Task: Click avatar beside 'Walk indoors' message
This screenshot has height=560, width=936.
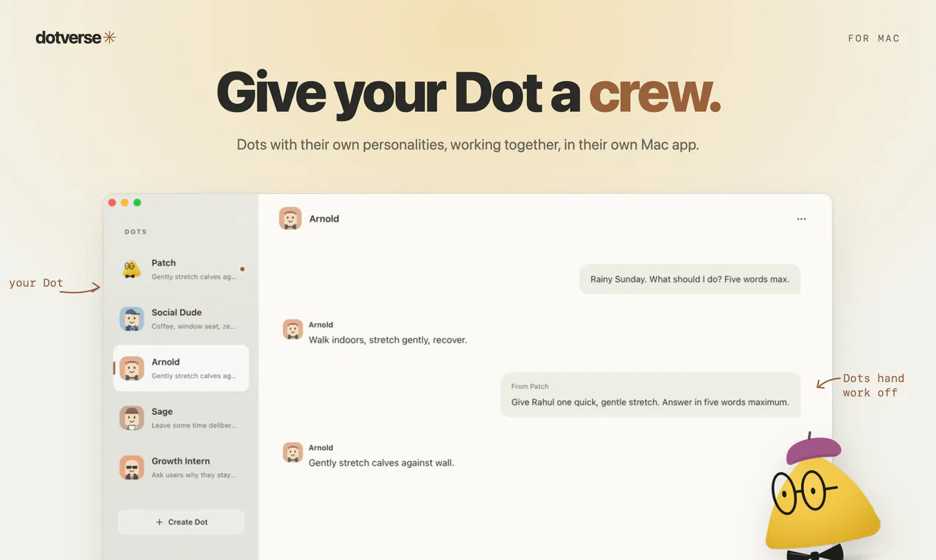Action: 293,329
